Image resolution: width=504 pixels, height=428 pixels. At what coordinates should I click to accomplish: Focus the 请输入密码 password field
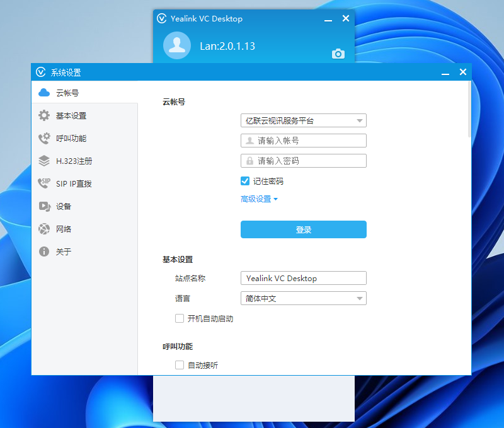point(304,161)
